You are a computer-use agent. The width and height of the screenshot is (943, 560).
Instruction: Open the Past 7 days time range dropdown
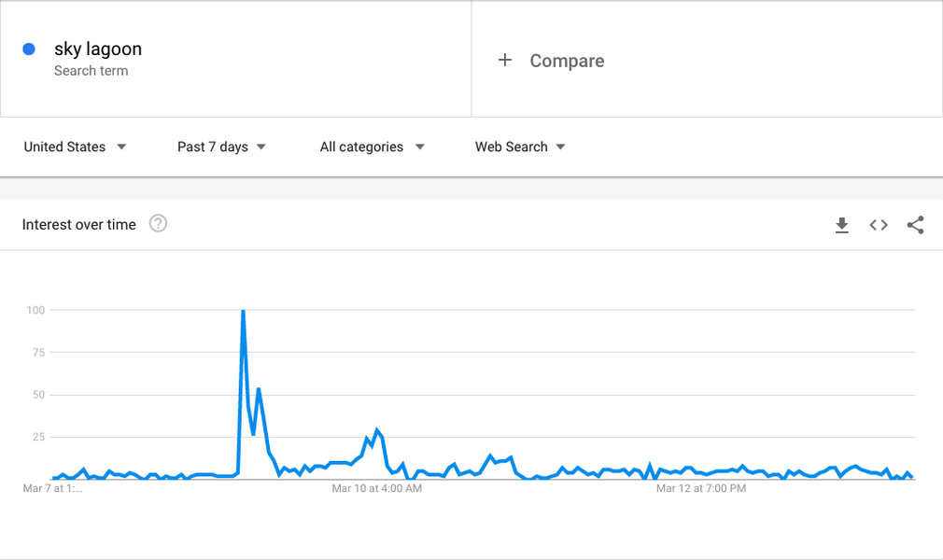[221, 147]
